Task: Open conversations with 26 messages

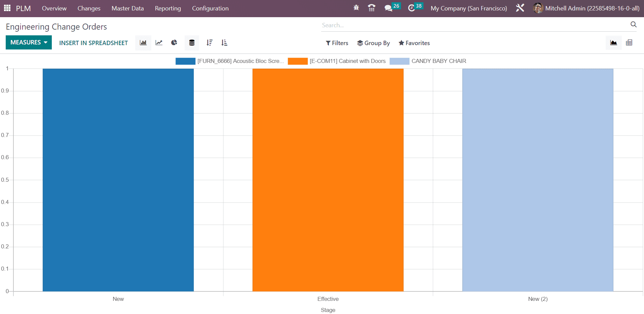Action: (392, 7)
